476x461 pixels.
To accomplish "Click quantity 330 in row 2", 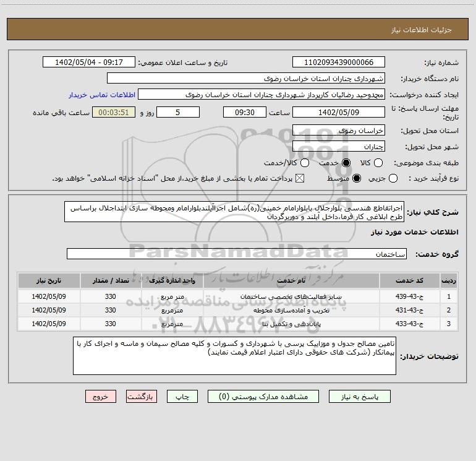I will click(111, 310).
